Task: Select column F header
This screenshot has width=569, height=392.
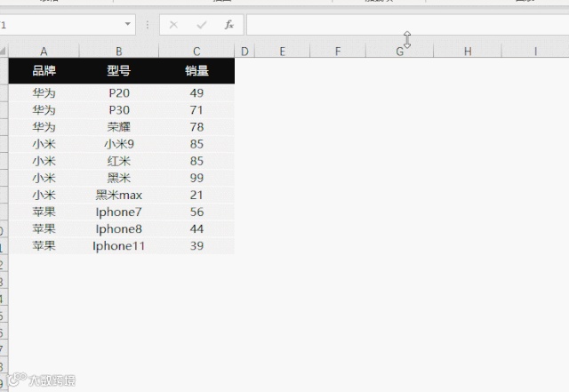Action: tap(338, 52)
